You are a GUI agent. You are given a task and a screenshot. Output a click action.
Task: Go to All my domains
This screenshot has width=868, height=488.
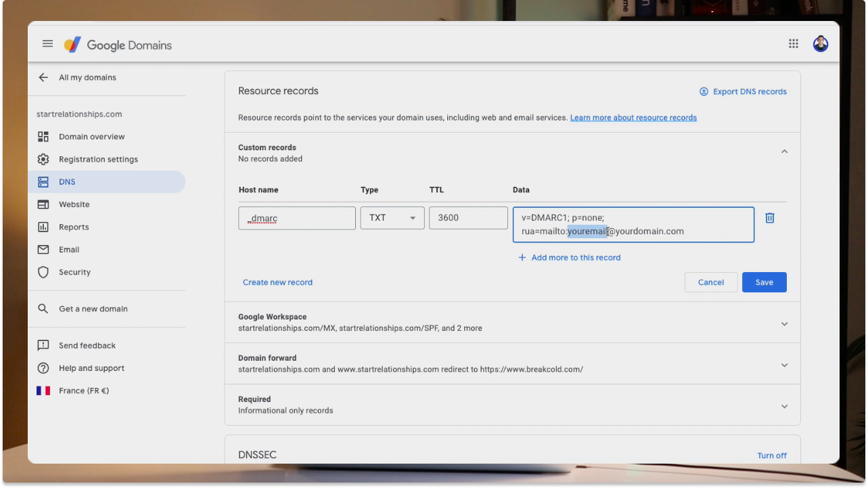tap(87, 77)
